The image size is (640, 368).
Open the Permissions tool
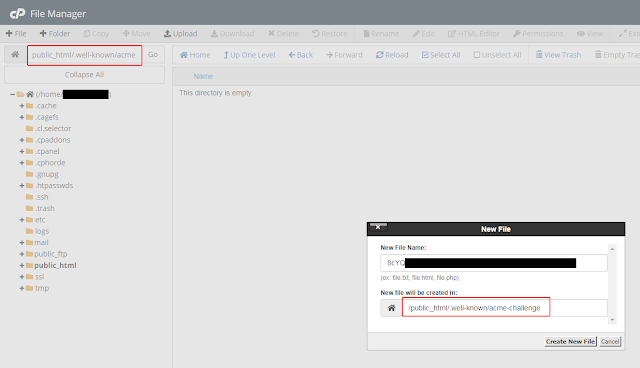pos(538,33)
